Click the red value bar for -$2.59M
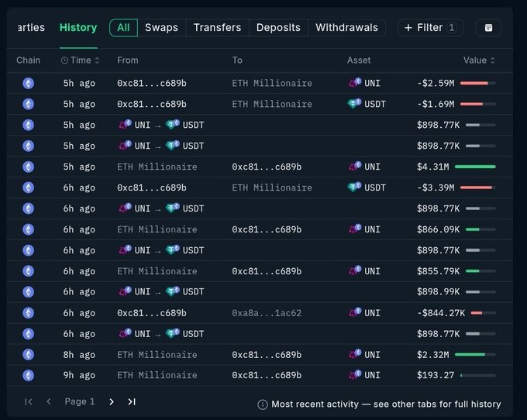Screen dimensions: 527x420 (x=477, y=84)
